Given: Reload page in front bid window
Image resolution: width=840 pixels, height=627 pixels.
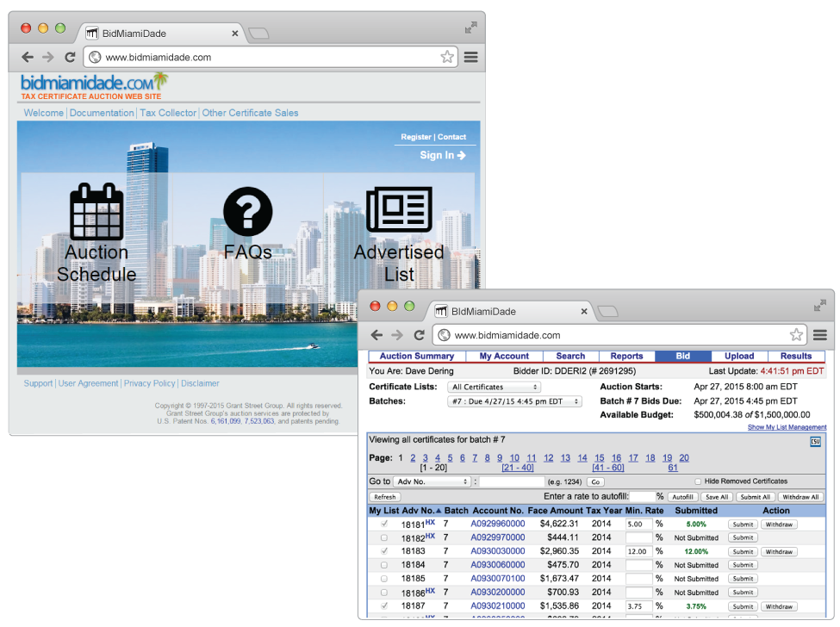Looking at the screenshot, I should pyautogui.click(x=419, y=335).
